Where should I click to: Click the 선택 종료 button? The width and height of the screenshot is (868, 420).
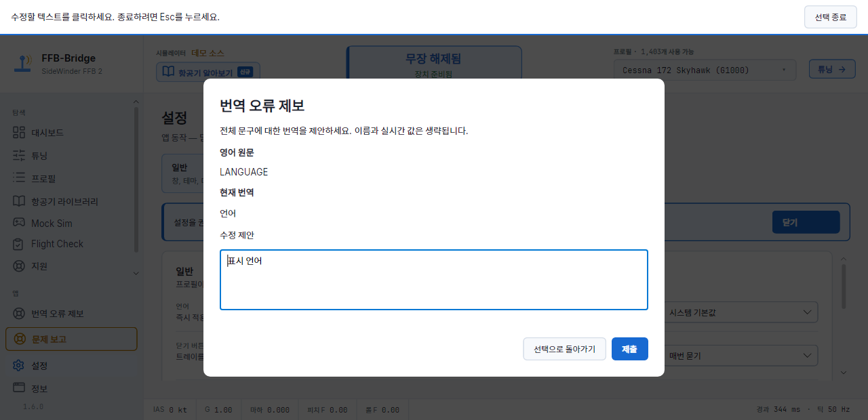tap(830, 17)
